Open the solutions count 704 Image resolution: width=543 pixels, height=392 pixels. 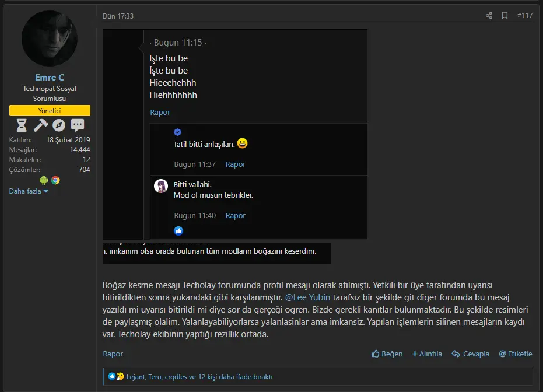84,170
